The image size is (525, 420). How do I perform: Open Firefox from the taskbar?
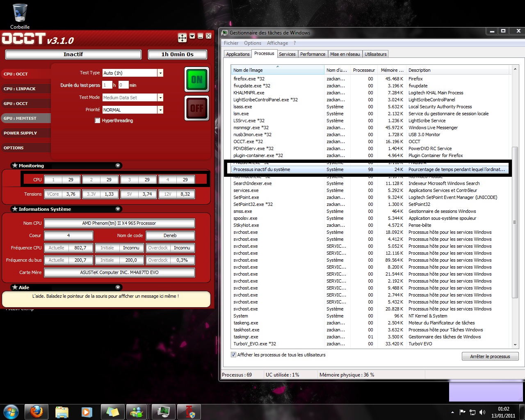[x=37, y=411]
